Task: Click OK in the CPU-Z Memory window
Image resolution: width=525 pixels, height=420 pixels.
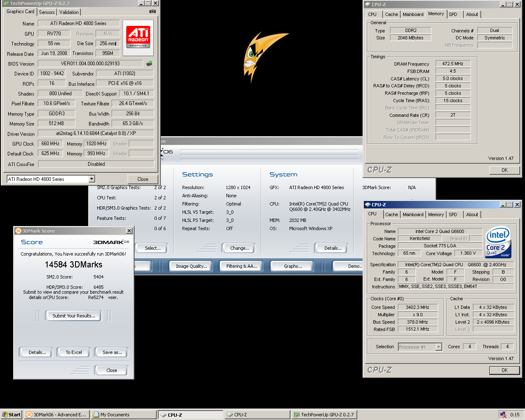Action: (x=504, y=170)
